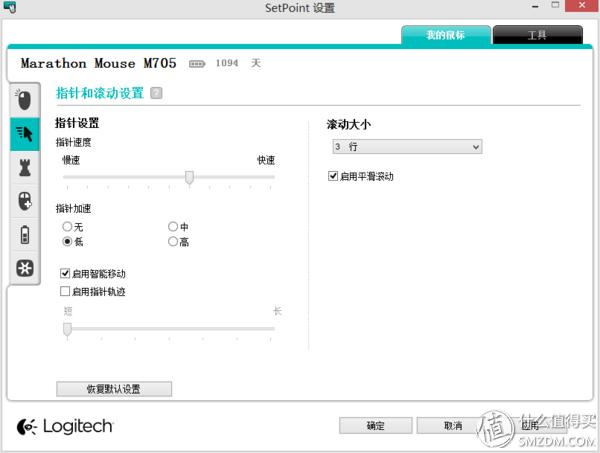
Task: Select 中 pointer acceleration
Action: coord(173,226)
